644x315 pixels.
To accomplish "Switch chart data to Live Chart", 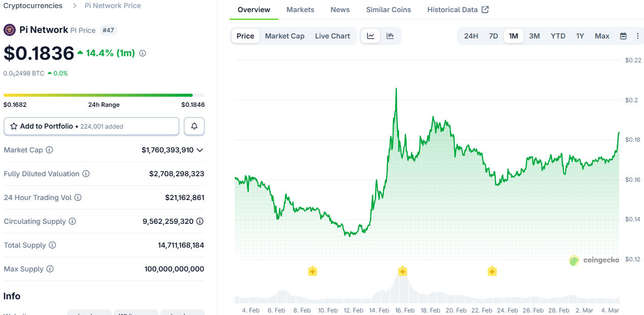I will [x=332, y=36].
